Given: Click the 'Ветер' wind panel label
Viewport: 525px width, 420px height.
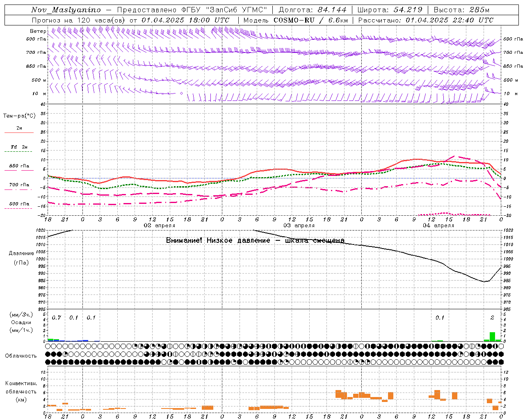Looking at the screenshot, I should (x=38, y=31).
